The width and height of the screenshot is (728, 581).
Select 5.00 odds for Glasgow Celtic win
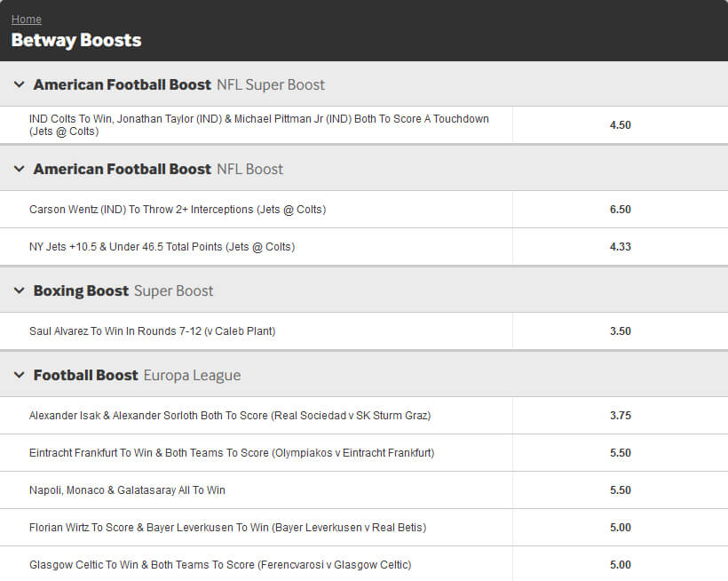pyautogui.click(x=621, y=565)
